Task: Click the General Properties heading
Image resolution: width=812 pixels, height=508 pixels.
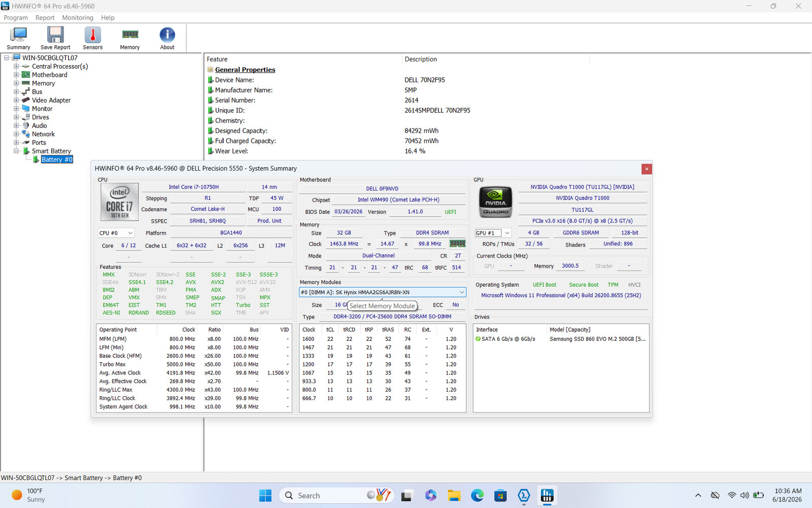Action: tap(245, 70)
